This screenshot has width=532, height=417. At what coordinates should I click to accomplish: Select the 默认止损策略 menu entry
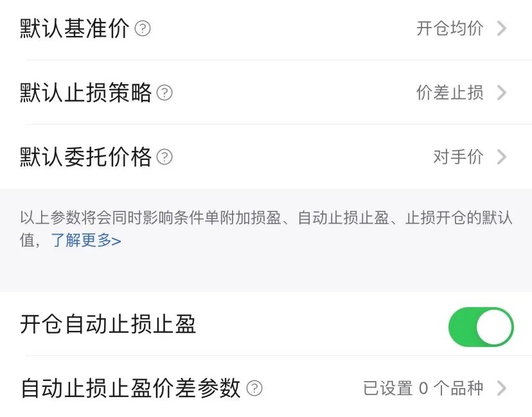coord(86,93)
